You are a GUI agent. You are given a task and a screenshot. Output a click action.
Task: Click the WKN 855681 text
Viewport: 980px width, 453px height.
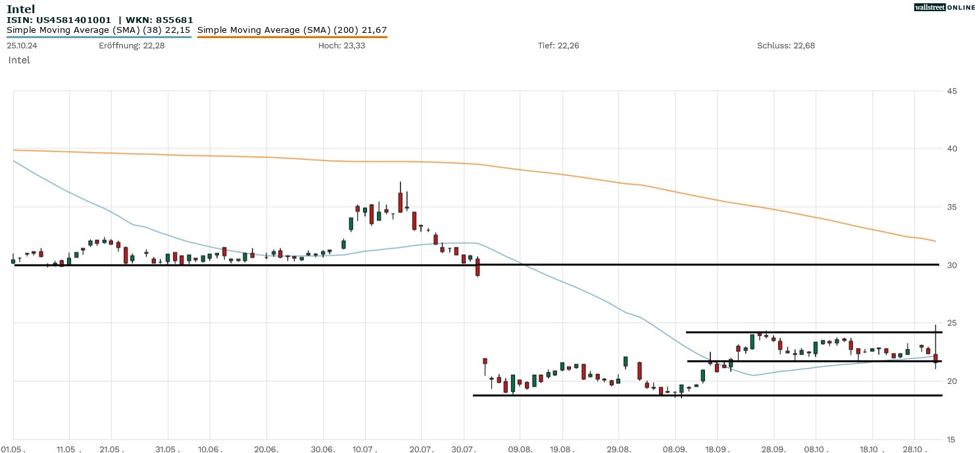(159, 20)
